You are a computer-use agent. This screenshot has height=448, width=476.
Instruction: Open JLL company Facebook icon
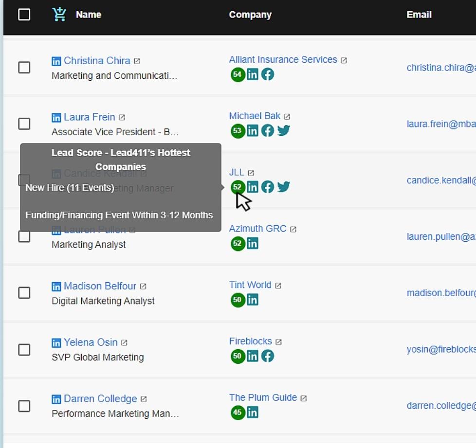[x=268, y=187]
